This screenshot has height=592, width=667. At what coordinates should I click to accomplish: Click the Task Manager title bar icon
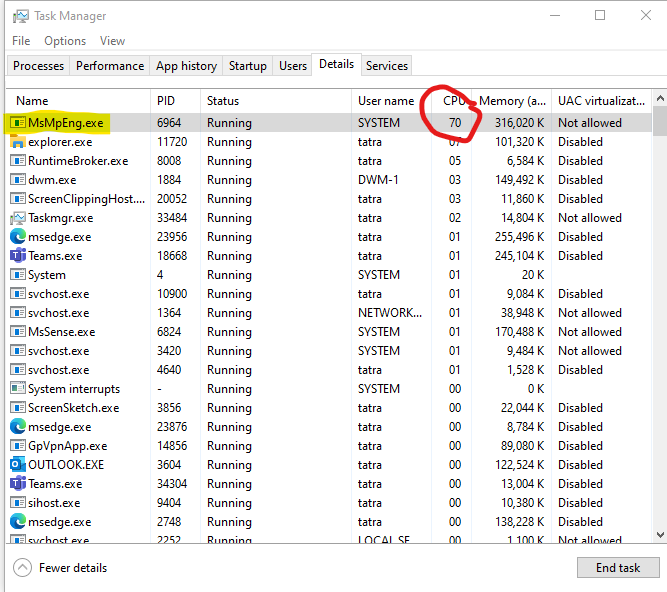point(20,16)
